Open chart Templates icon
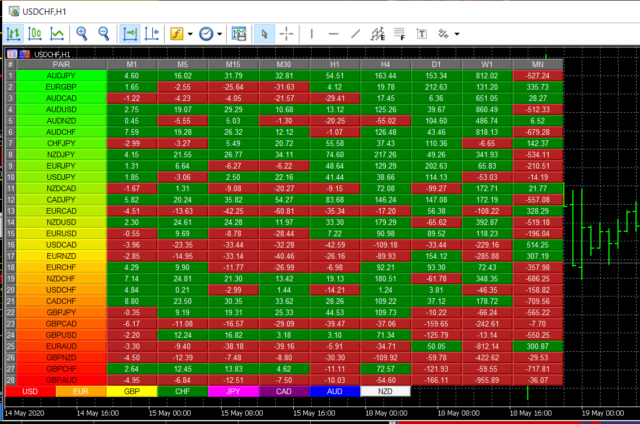The width and height of the screenshot is (640, 424). point(239,34)
